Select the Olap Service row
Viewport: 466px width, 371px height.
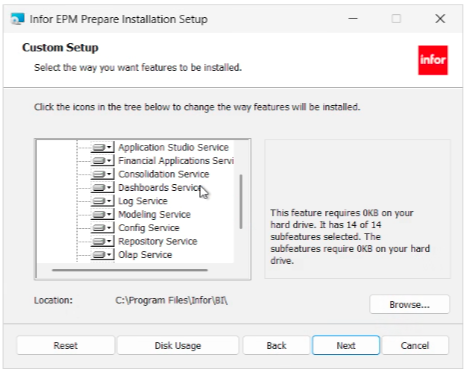tap(145, 255)
